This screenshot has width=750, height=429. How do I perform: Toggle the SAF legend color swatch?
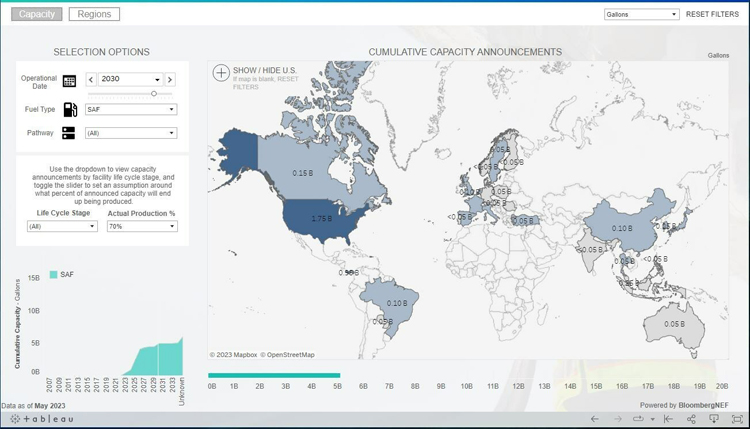tap(54, 275)
